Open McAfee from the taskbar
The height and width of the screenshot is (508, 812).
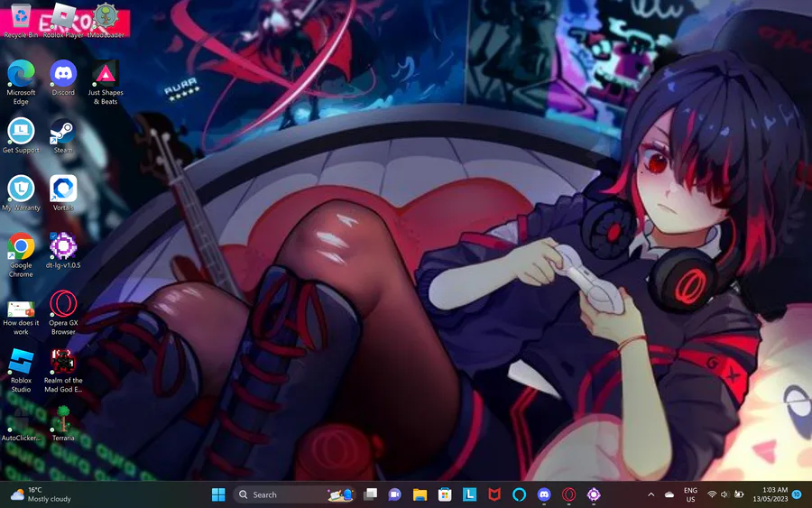[x=494, y=495]
